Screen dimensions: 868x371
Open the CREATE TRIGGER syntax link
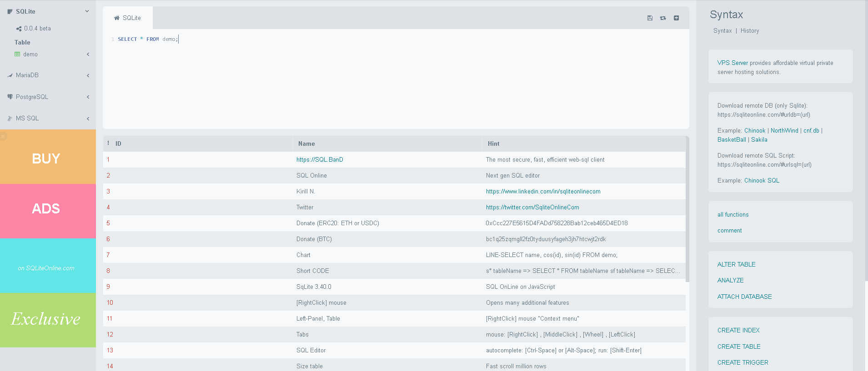743,362
